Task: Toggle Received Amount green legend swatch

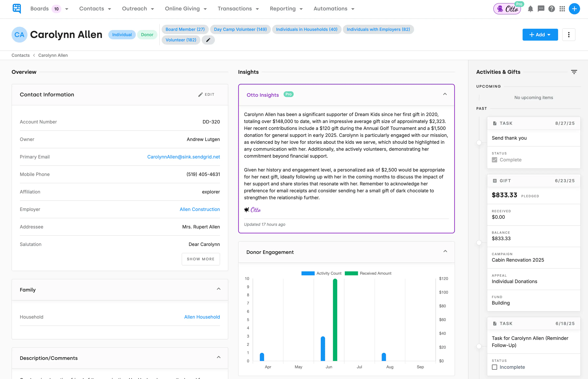Action: point(351,273)
